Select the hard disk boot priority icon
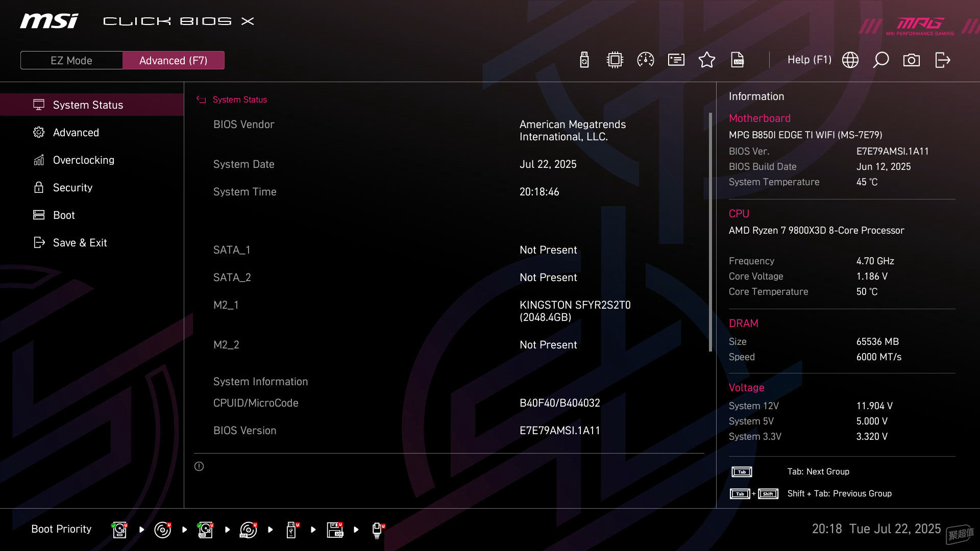 (120, 530)
